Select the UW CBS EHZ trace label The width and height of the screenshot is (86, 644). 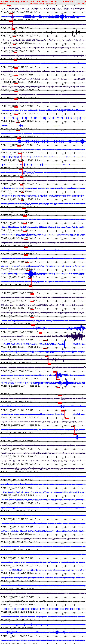tap(20, 199)
